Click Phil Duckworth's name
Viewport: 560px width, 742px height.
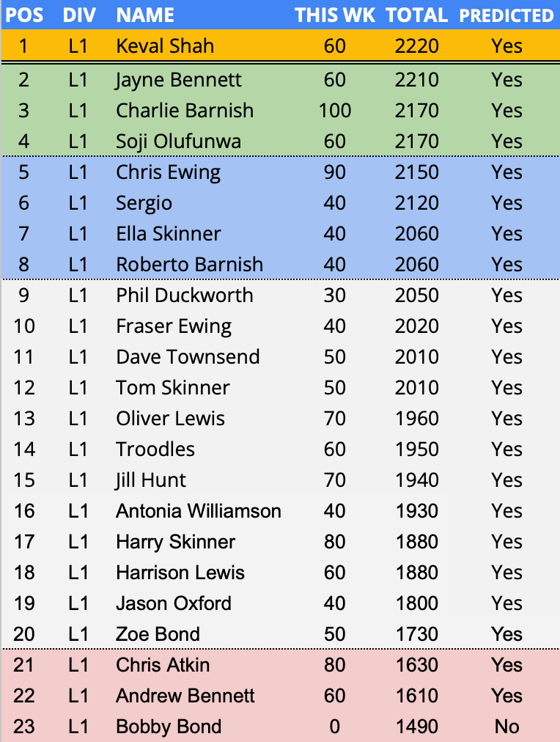pos(184,295)
